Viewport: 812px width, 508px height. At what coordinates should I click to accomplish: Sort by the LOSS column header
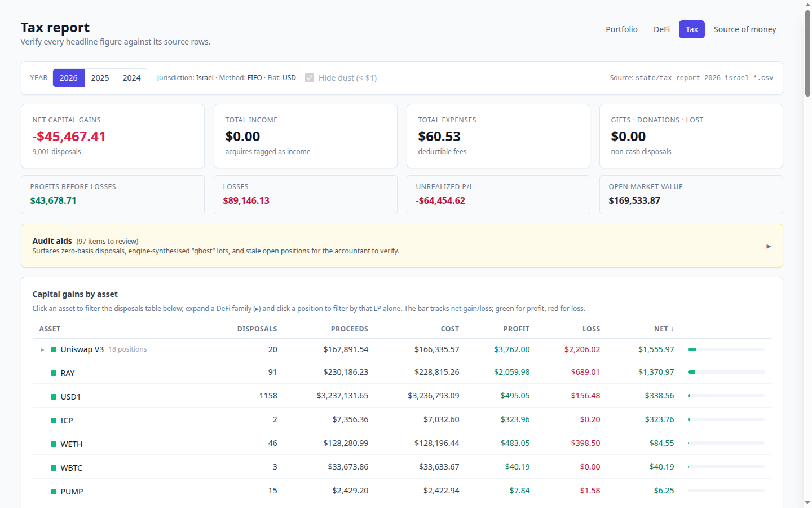point(591,329)
